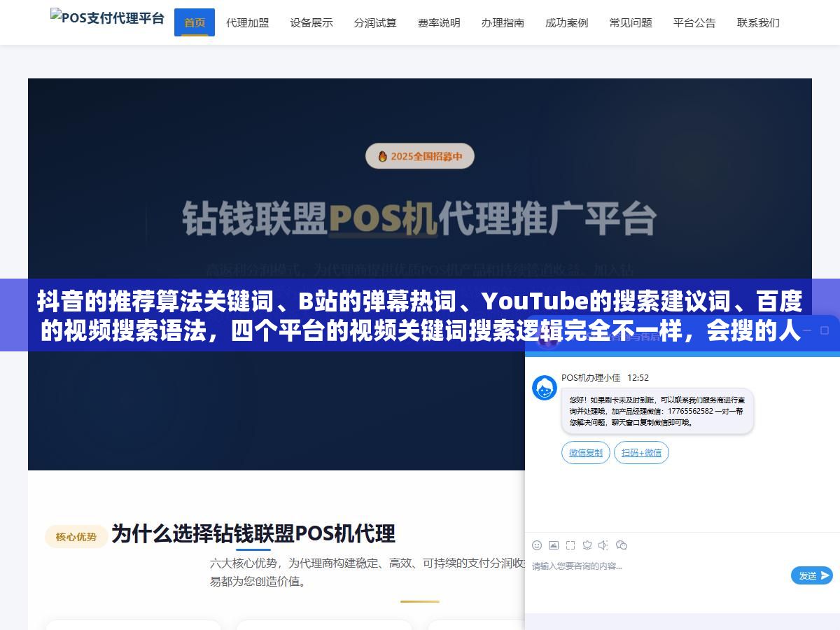The height and width of the screenshot is (630, 840).
Task: Minimize the chat widget window
Action: point(806,330)
